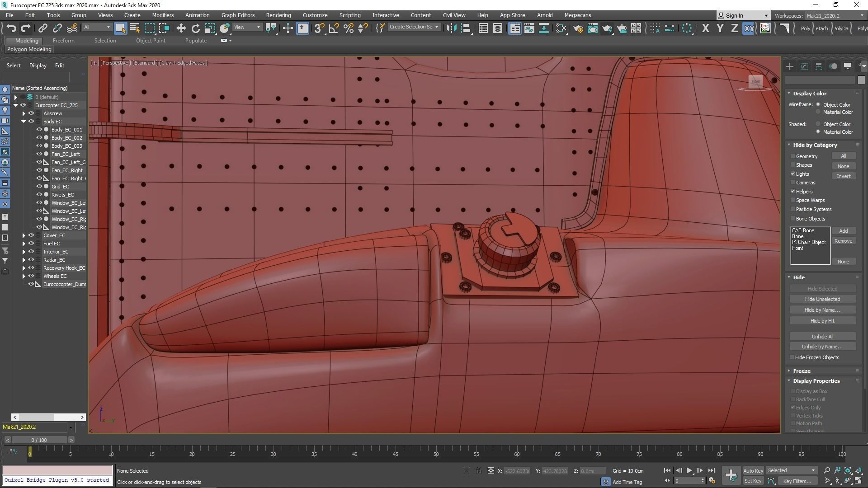Open the Modify panel tab
The height and width of the screenshot is (488, 868).
[x=804, y=66]
